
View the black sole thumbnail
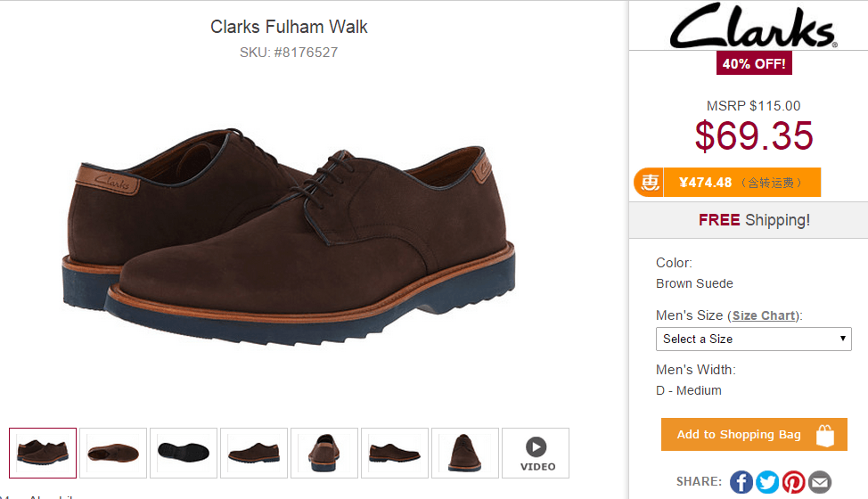tap(184, 453)
